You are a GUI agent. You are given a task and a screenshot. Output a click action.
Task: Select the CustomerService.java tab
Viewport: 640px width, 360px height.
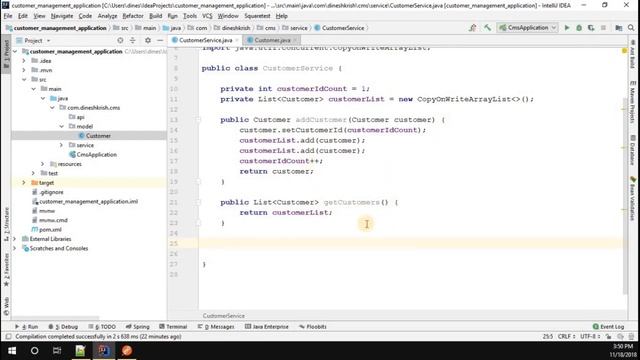pyautogui.click(x=205, y=40)
